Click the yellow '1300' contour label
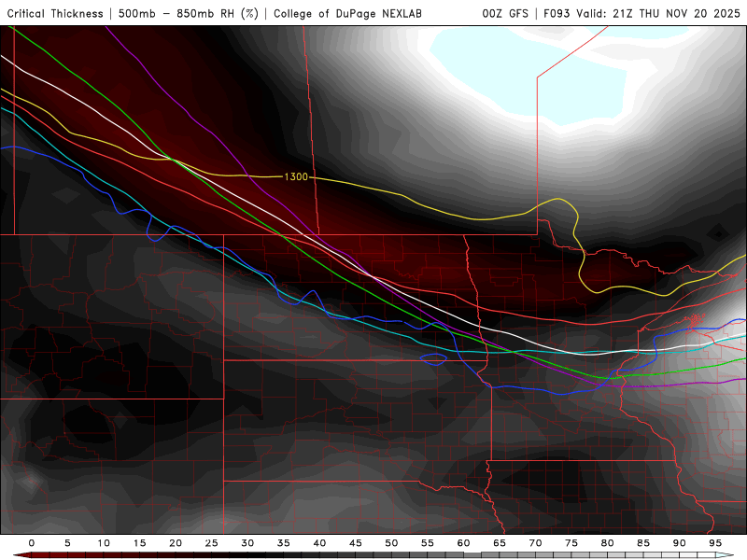 point(296,176)
